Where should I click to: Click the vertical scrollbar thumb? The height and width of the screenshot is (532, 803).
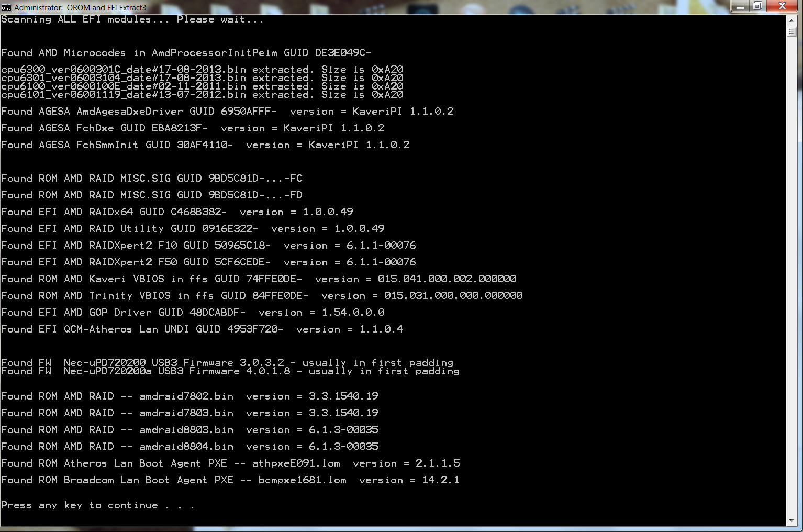[x=791, y=31]
